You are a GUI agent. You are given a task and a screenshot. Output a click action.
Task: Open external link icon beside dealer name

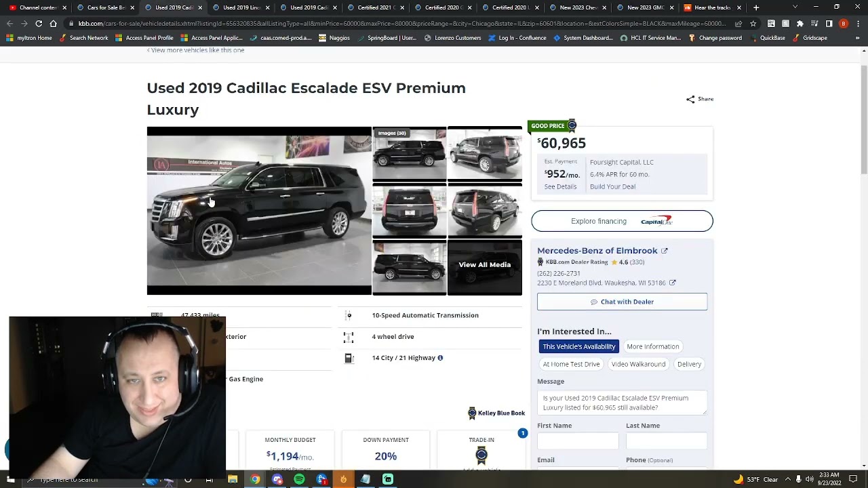[665, 251]
